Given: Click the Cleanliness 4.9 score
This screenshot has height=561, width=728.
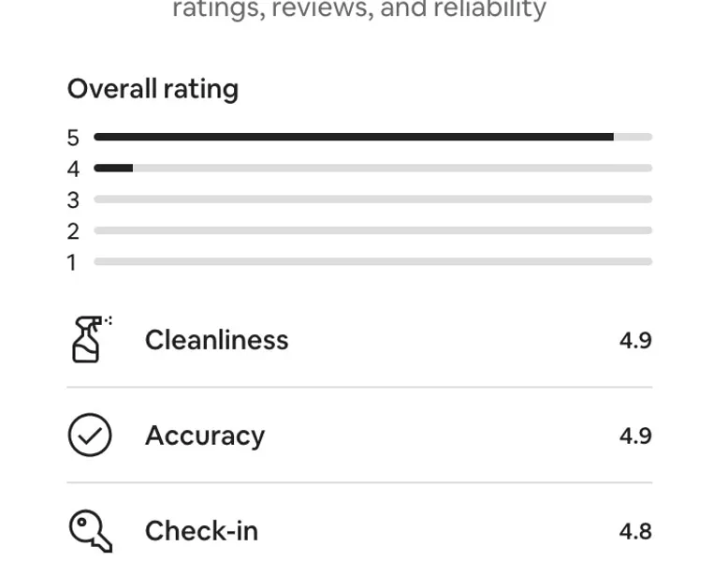Looking at the screenshot, I should pos(635,340).
